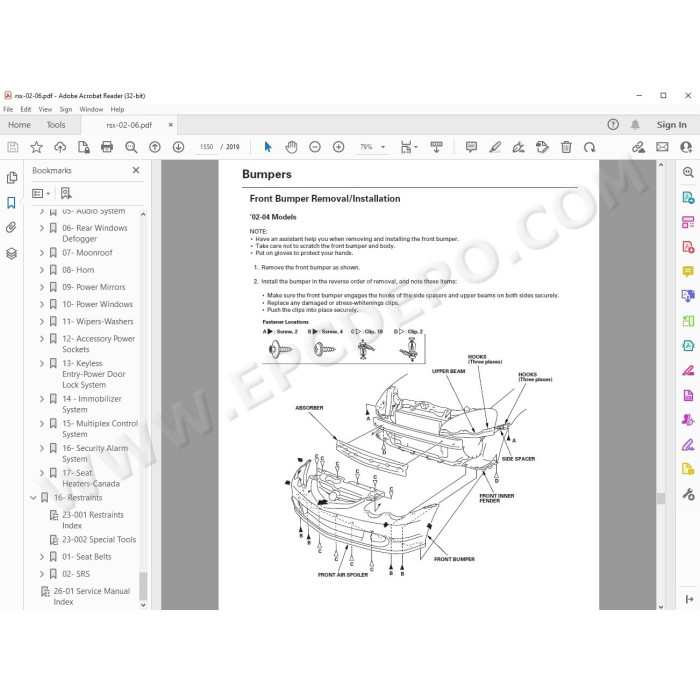Open 26-01 Service Manual Index bookmark
700x700 pixels.
[x=92, y=596]
